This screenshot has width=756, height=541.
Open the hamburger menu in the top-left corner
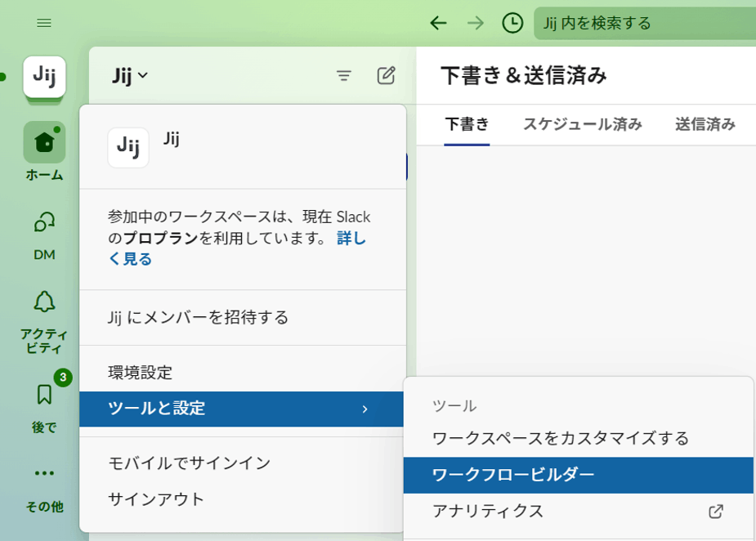coord(44,23)
